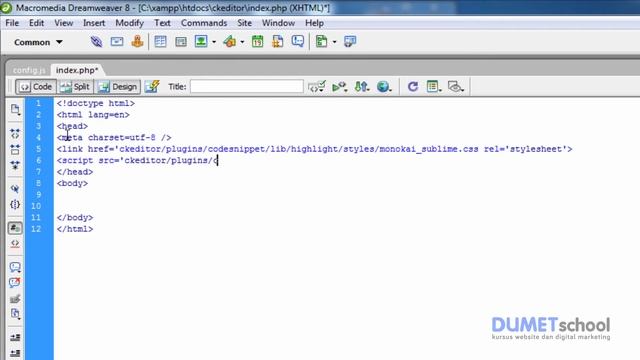The image size is (640, 360).
Task: Open the View menu
Action: (64, 23)
